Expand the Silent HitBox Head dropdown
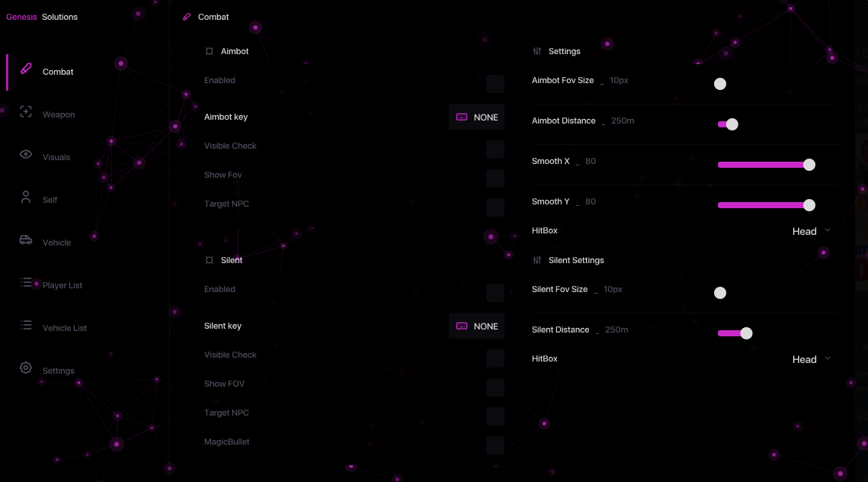The height and width of the screenshot is (482, 868). coord(811,359)
